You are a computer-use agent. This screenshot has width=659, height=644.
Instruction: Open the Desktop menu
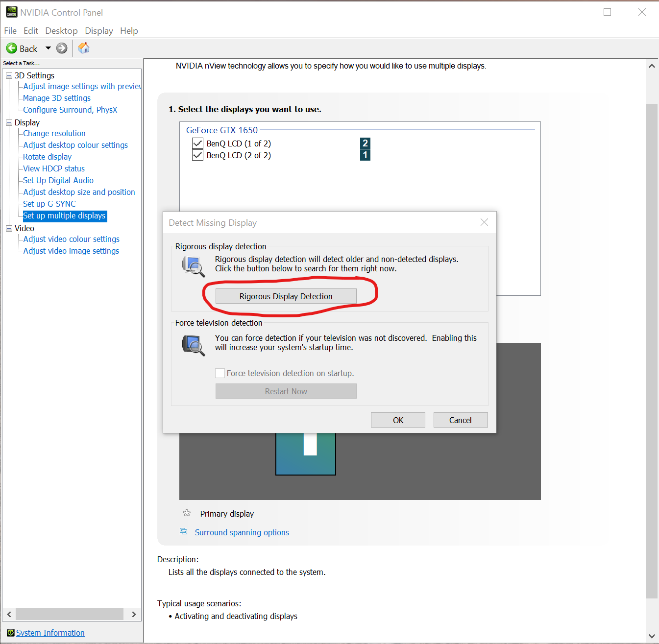pos(61,30)
